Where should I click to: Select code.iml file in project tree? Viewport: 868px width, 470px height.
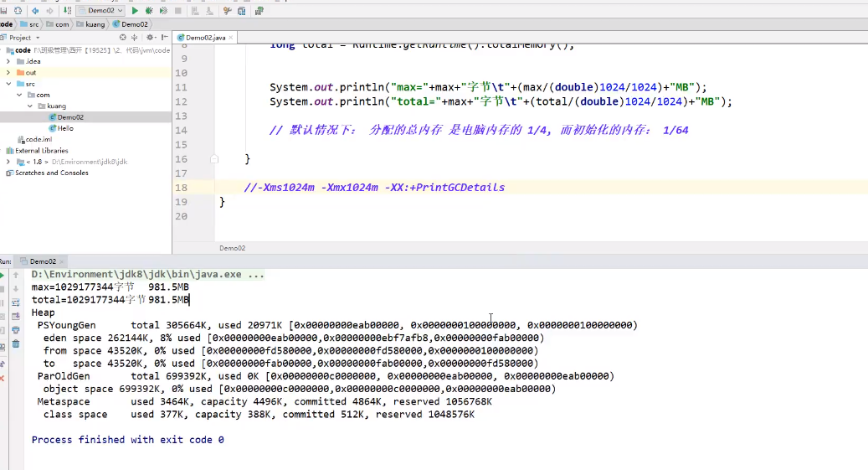[34, 139]
